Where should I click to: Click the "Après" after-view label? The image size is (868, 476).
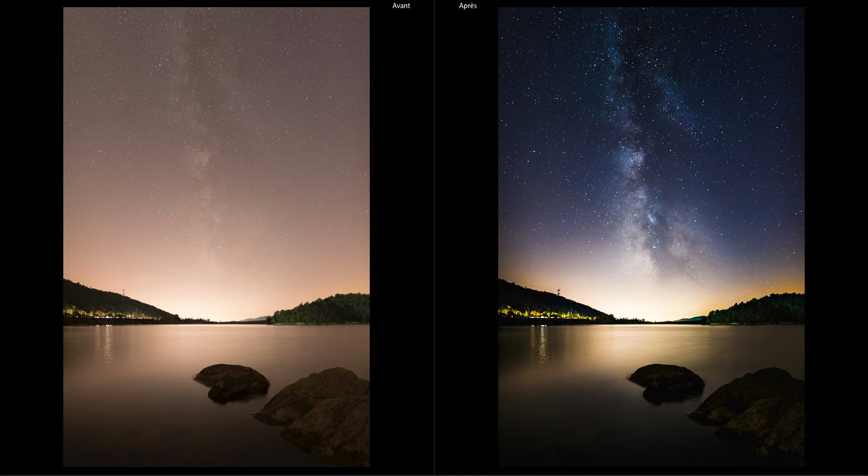click(468, 6)
